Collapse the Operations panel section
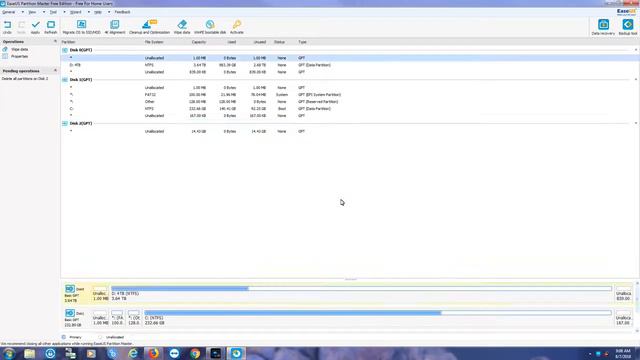Viewport: 640px width, 360px height. pyautogui.click(x=55, y=42)
